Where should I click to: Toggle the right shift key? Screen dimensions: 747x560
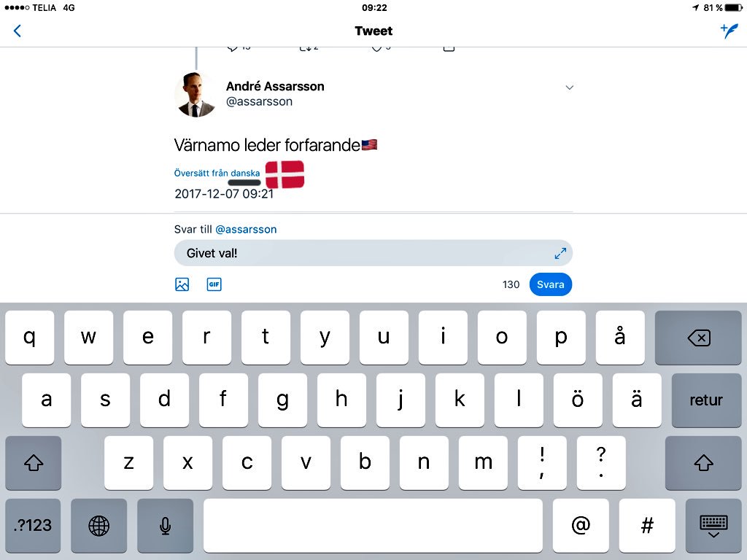point(703,462)
